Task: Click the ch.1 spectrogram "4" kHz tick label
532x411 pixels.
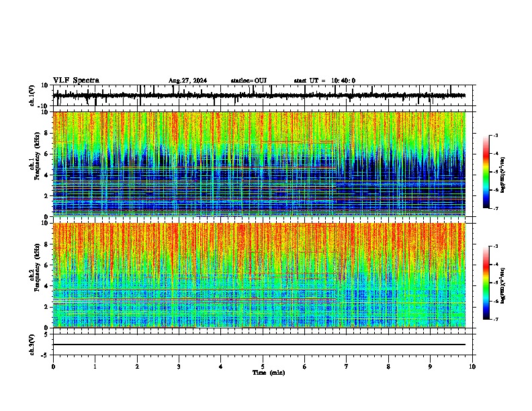Action: [x=46, y=175]
